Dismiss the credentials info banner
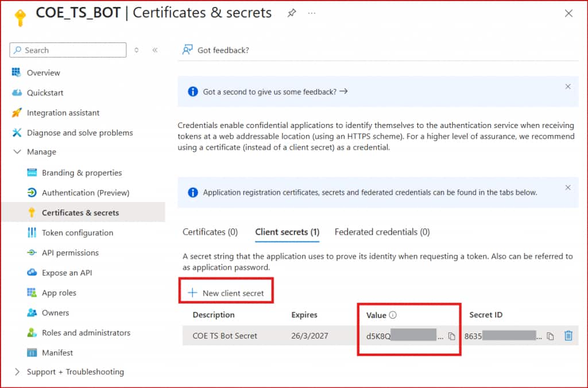This screenshot has width=588, height=388. pos(568,188)
